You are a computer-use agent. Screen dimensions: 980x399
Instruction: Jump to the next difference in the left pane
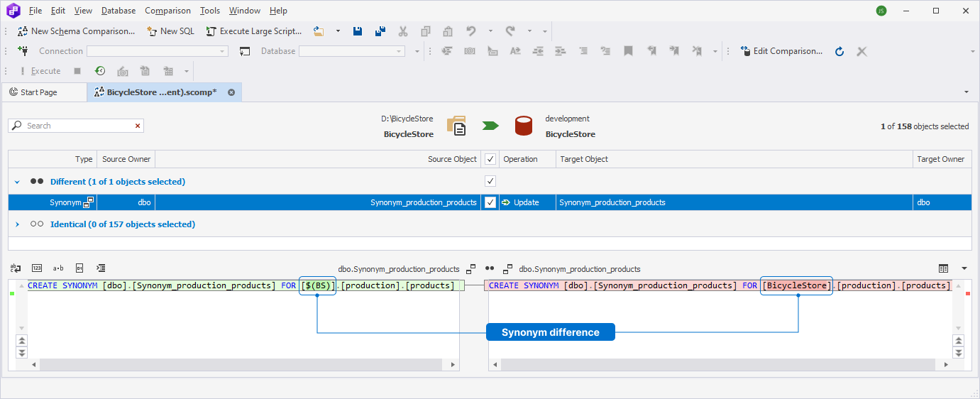point(21,353)
